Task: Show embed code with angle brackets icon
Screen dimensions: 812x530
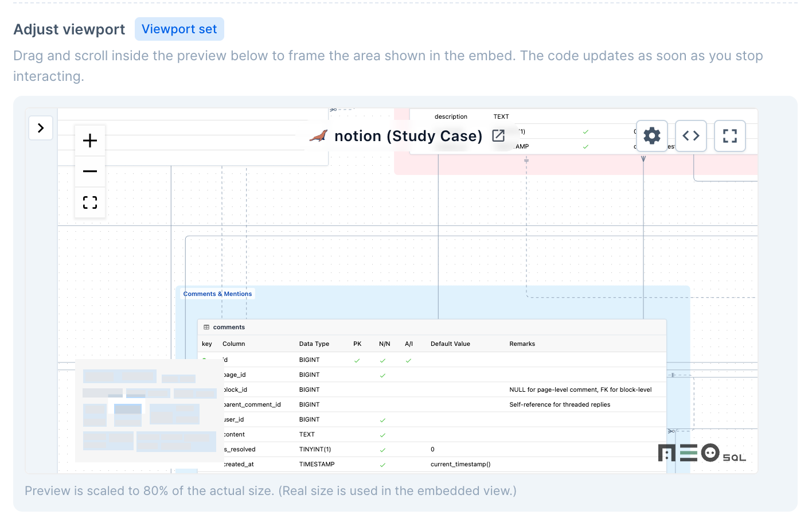Action: pyautogui.click(x=691, y=136)
